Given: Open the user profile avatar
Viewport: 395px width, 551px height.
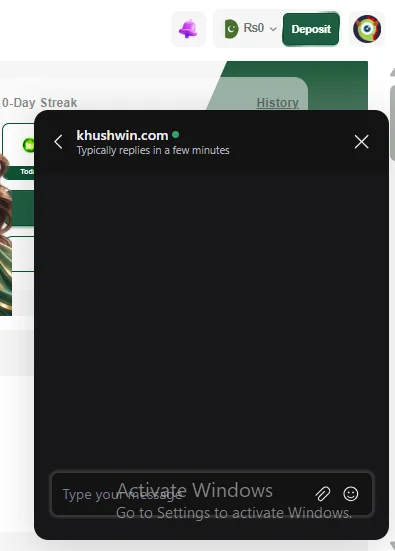Looking at the screenshot, I should (367, 29).
